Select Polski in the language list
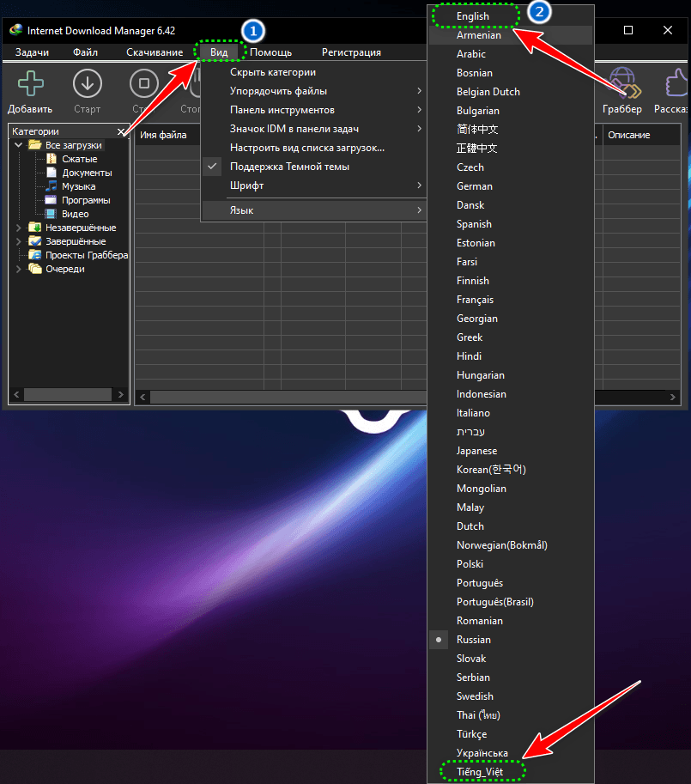Viewport: 691px width, 784px height. coord(511,564)
